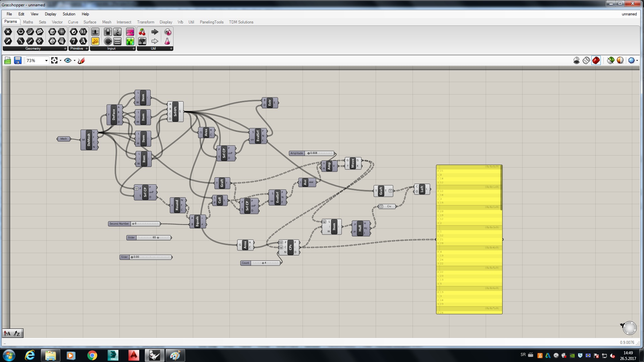Expand the Util panel plus
644x362 pixels.
click(171, 49)
